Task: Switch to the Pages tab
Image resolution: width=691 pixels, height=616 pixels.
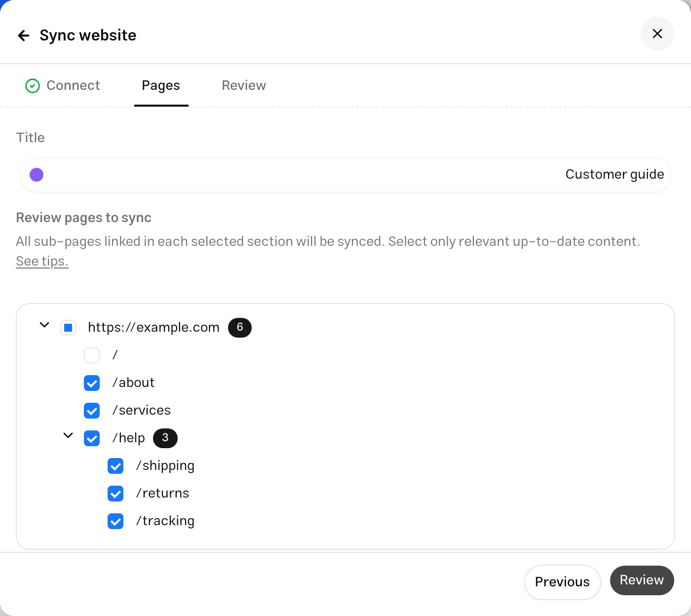Action: click(161, 85)
